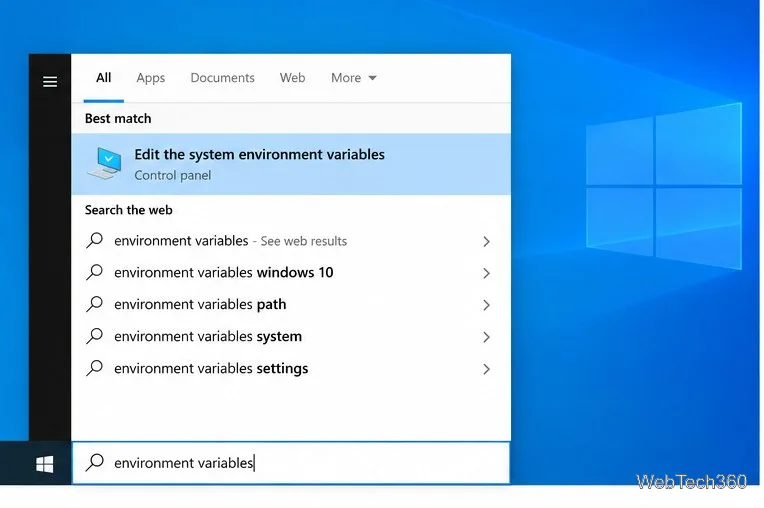Image resolution: width=764 pixels, height=508 pixels.
Task: Select 'environment variables settings' suggestion
Action: [x=291, y=369]
